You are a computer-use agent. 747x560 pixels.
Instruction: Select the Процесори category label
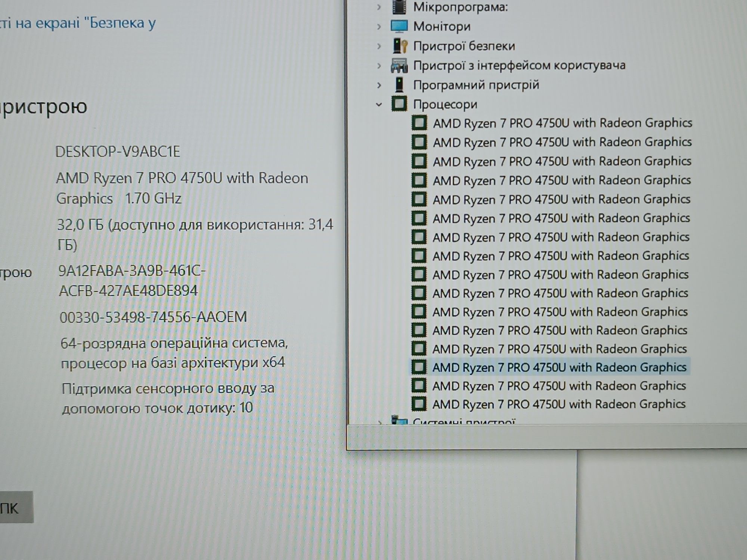coord(445,104)
